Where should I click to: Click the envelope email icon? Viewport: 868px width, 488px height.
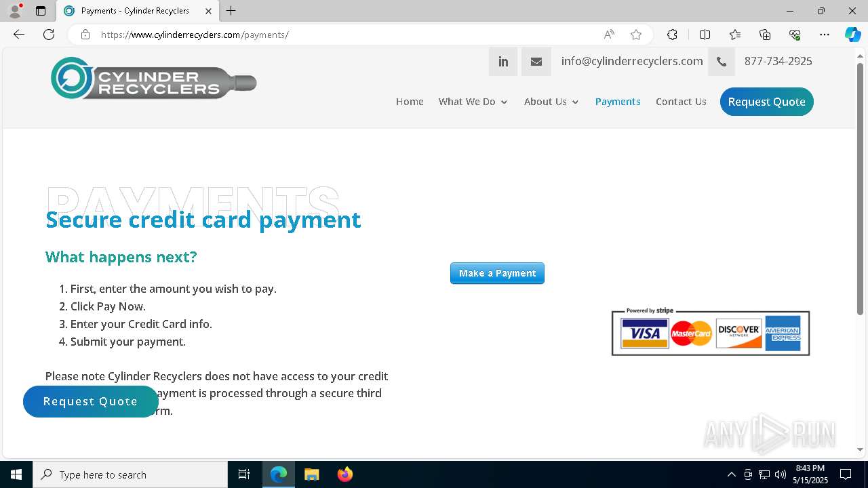[x=536, y=62]
